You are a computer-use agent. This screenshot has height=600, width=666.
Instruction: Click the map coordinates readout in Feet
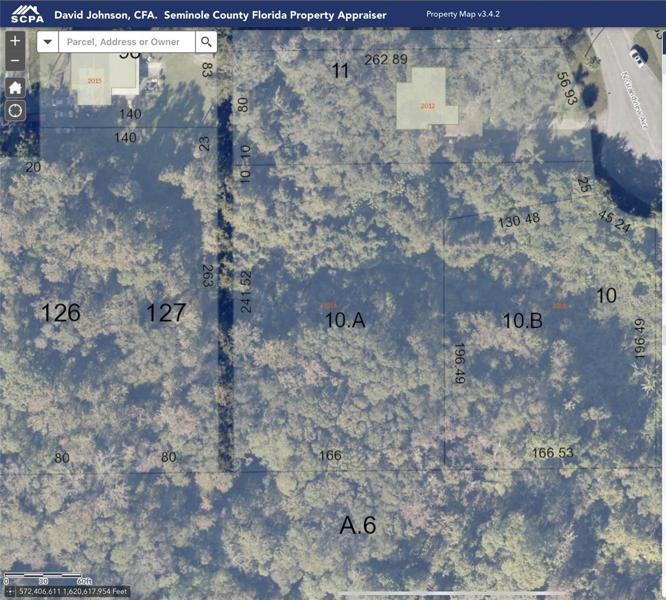click(x=73, y=591)
